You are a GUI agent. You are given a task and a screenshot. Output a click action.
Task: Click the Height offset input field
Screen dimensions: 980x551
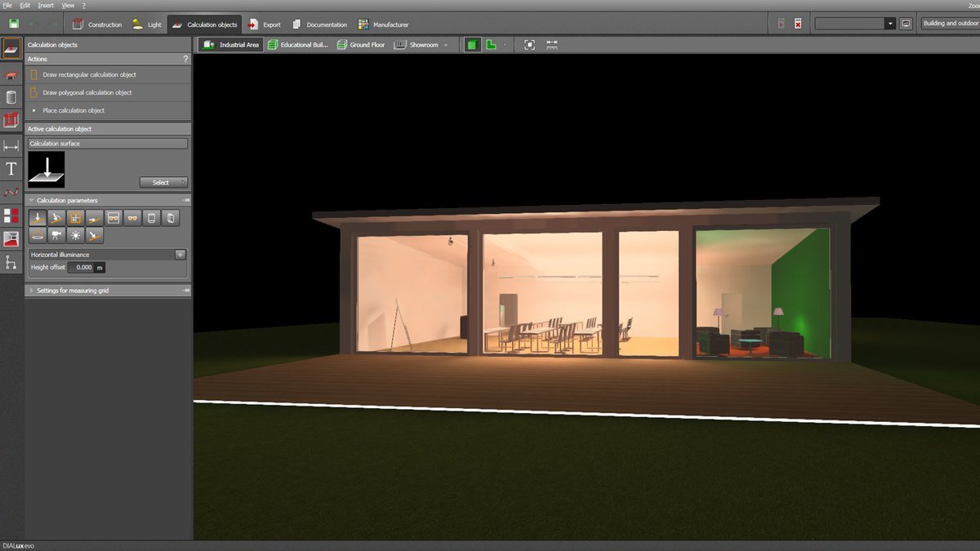81,267
